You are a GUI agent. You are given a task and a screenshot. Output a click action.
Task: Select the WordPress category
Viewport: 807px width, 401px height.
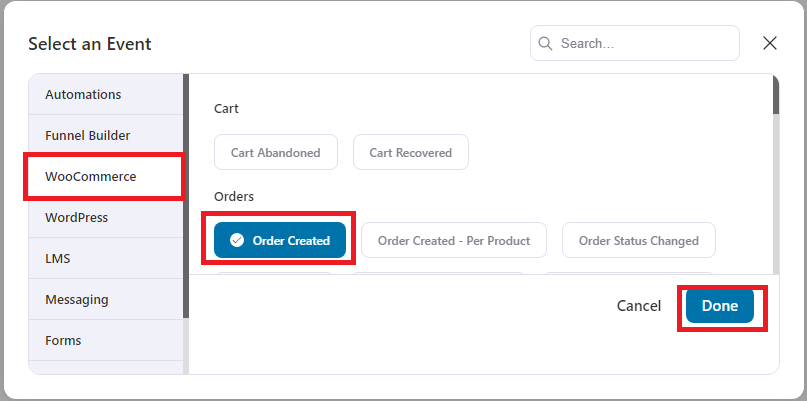[x=106, y=217]
